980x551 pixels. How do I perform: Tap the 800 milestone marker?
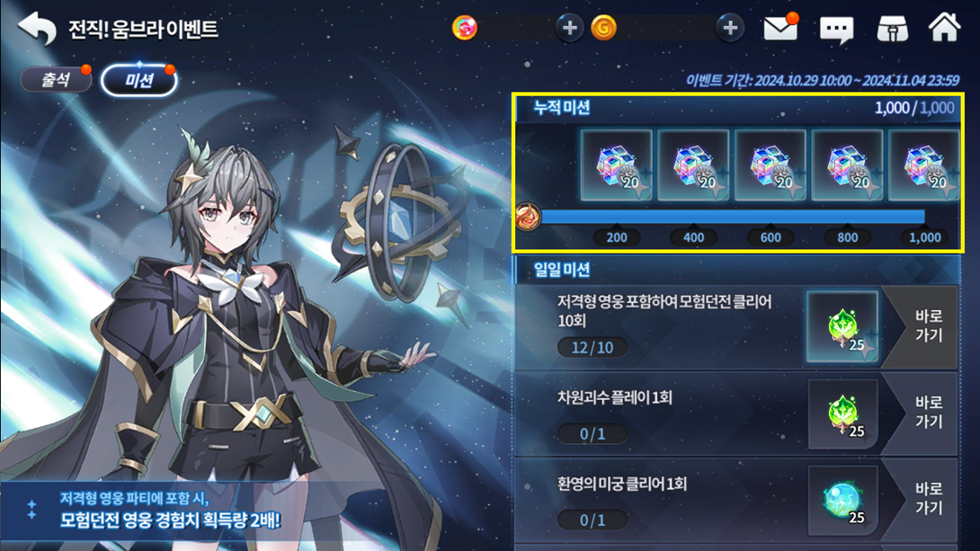[848, 237]
